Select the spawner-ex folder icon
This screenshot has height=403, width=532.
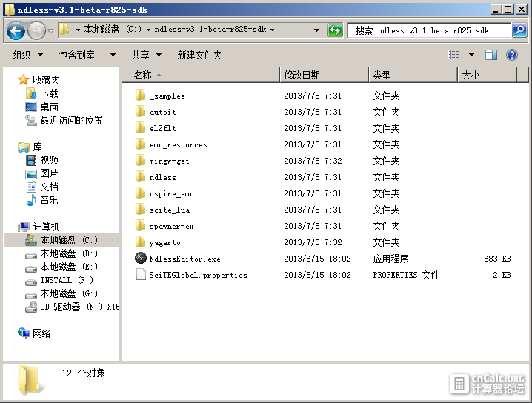(140, 225)
